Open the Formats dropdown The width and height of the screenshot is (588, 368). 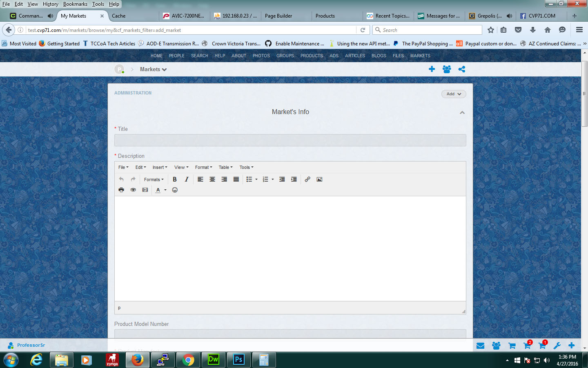[x=154, y=180]
